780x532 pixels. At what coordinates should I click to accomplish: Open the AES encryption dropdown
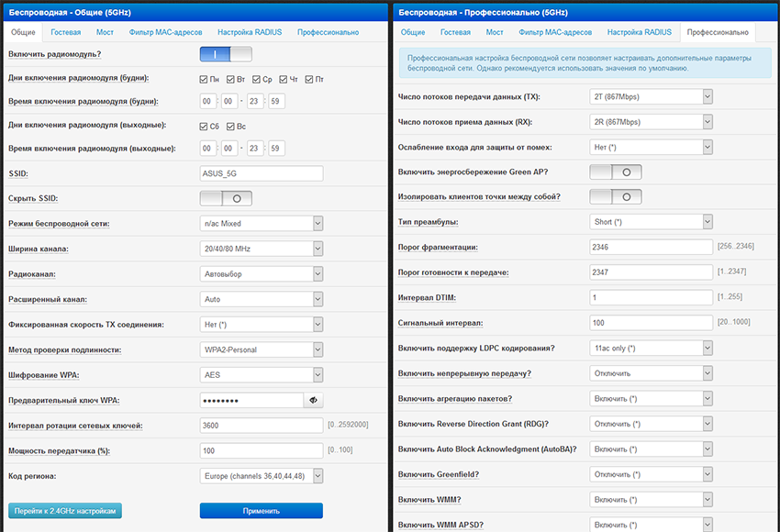pos(262,375)
